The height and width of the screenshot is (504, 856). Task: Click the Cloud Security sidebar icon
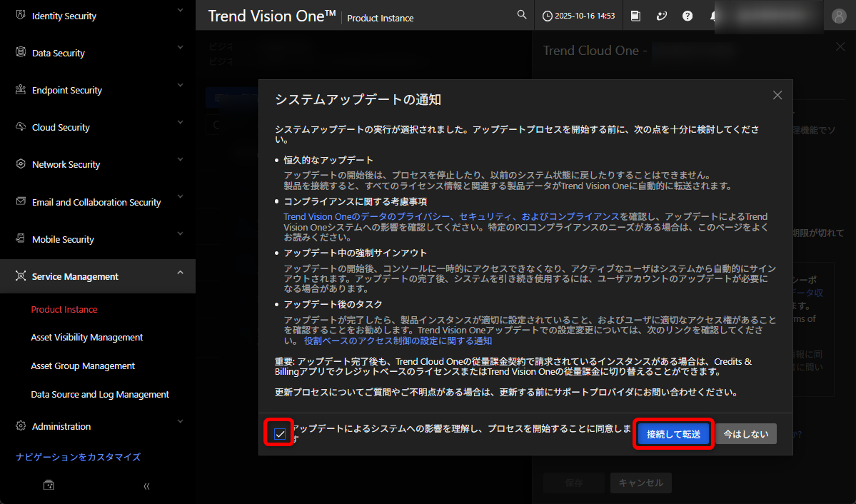(21, 126)
